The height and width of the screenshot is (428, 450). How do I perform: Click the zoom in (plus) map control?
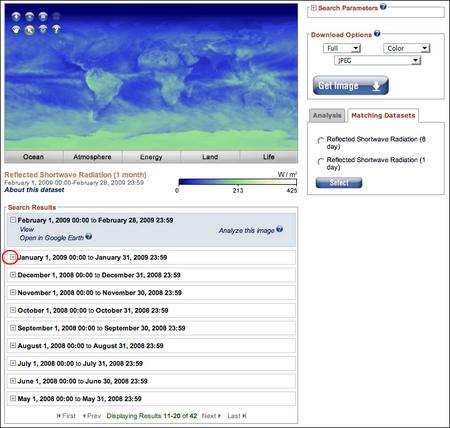16,16
